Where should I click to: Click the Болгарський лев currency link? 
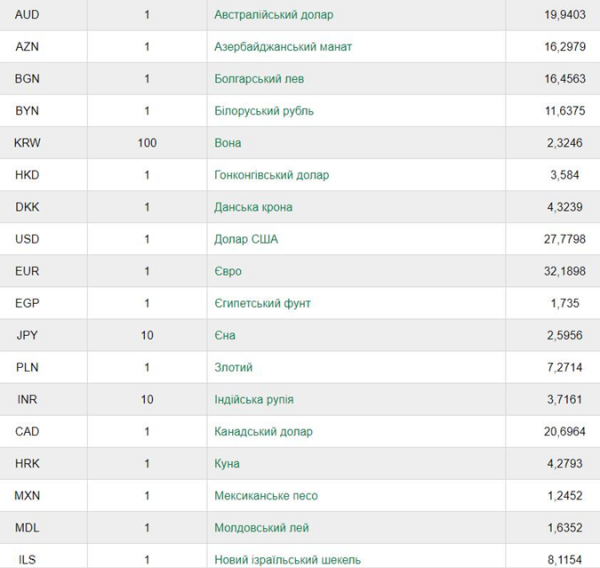click(x=259, y=79)
